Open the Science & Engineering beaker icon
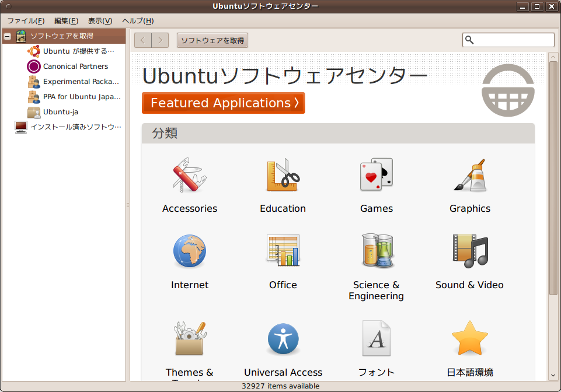Image resolution: width=561 pixels, height=392 pixels. pos(378,251)
